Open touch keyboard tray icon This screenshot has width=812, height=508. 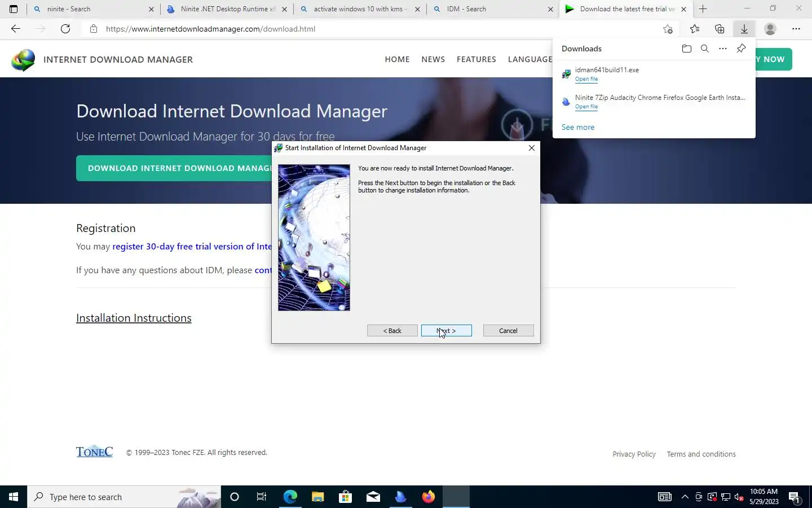[664, 497]
